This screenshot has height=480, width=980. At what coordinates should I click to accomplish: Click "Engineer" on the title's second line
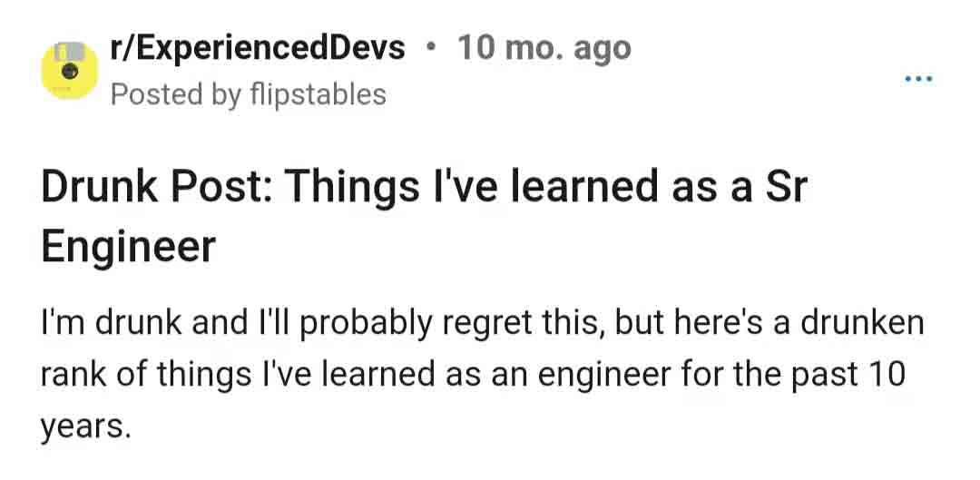point(128,245)
